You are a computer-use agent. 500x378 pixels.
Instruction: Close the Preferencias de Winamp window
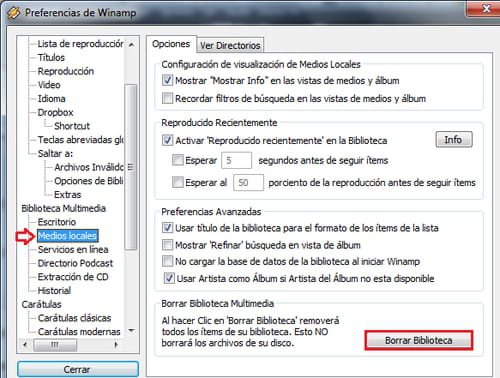click(x=487, y=8)
